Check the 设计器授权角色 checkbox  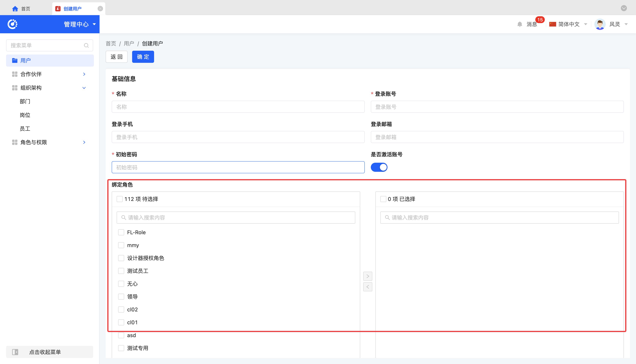(121, 258)
